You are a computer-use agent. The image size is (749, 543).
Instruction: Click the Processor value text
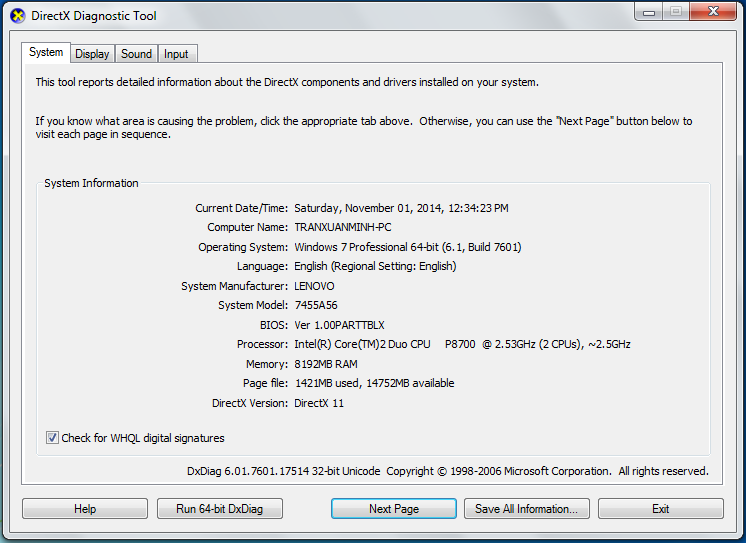462,344
